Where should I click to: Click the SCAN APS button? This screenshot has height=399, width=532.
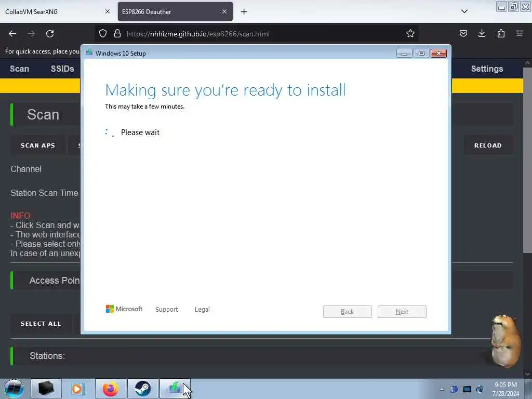[x=37, y=145]
